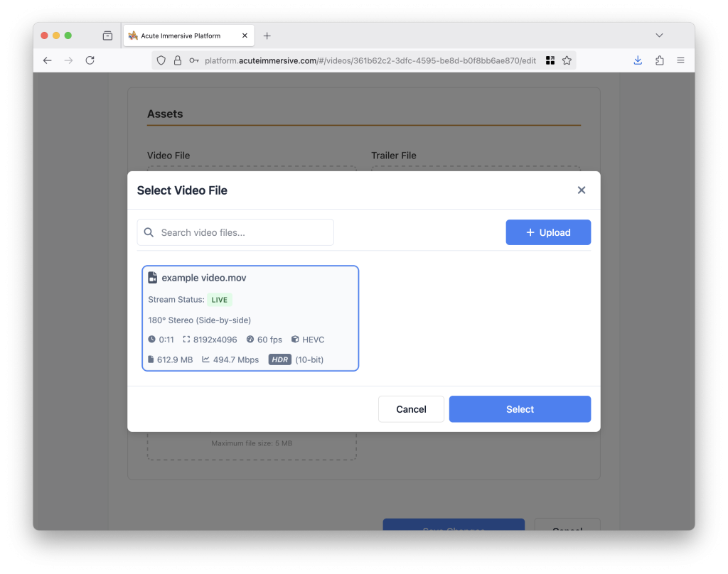The width and height of the screenshot is (728, 574).
Task: Click the reload page icon
Action: pos(90,60)
